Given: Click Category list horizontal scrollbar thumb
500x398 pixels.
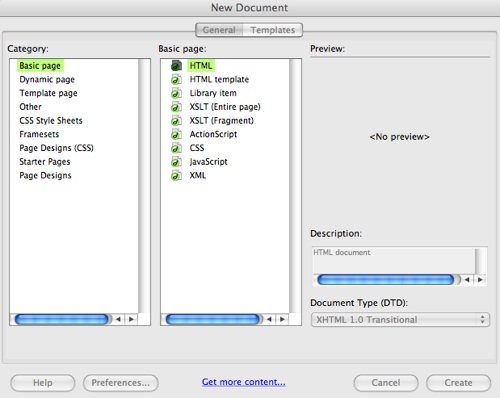Looking at the screenshot, I should pos(61,319).
